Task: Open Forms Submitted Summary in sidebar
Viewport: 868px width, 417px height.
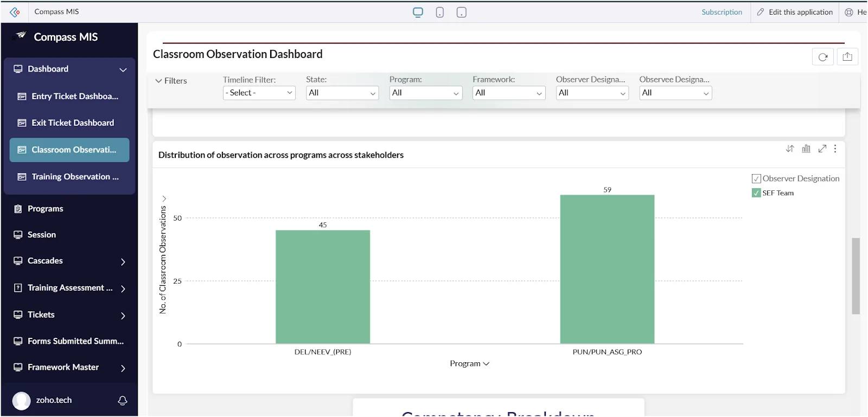Action: tap(69, 341)
